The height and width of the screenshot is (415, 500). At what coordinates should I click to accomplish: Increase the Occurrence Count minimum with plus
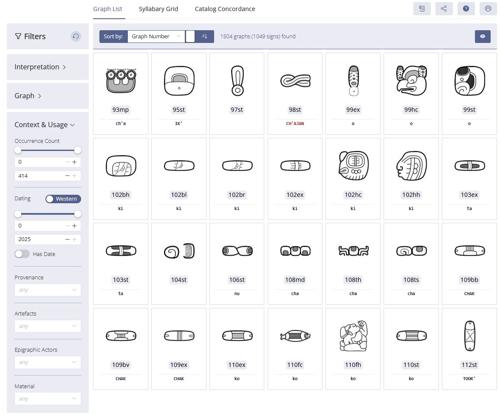(x=74, y=162)
